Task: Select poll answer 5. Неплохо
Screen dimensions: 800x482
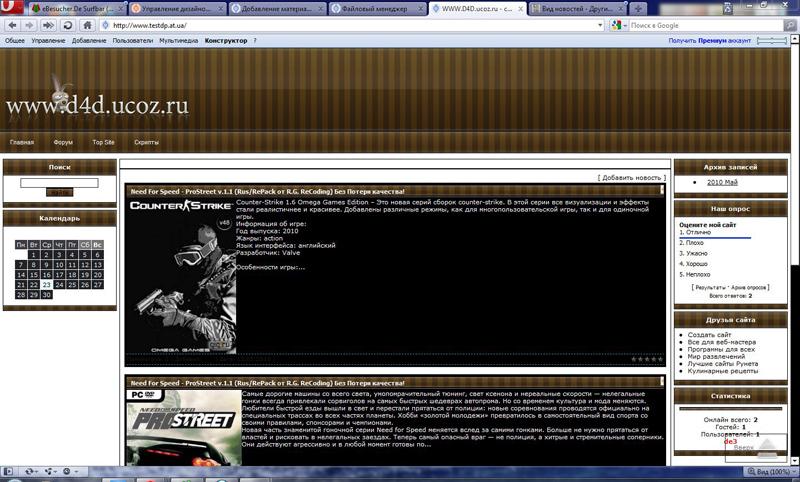Action: click(x=694, y=274)
